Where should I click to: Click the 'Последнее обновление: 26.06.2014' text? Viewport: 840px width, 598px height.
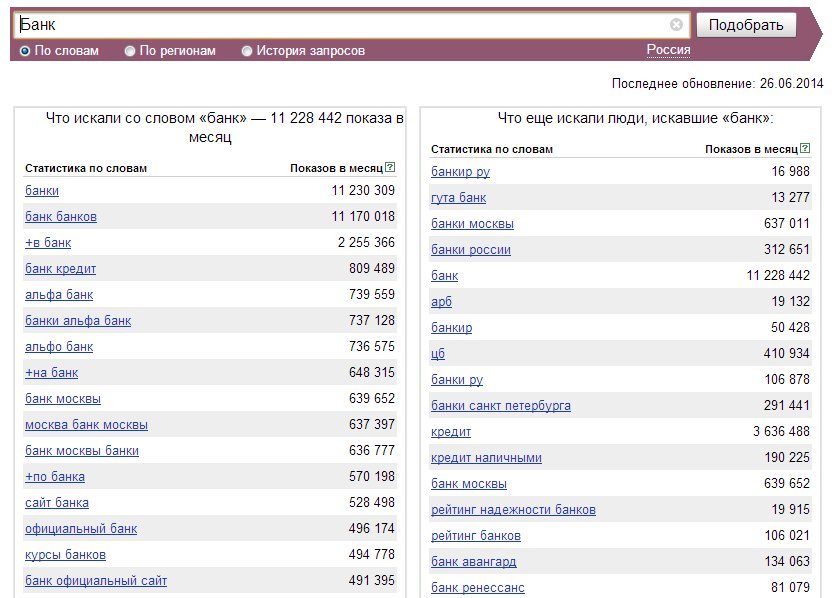pos(717,84)
